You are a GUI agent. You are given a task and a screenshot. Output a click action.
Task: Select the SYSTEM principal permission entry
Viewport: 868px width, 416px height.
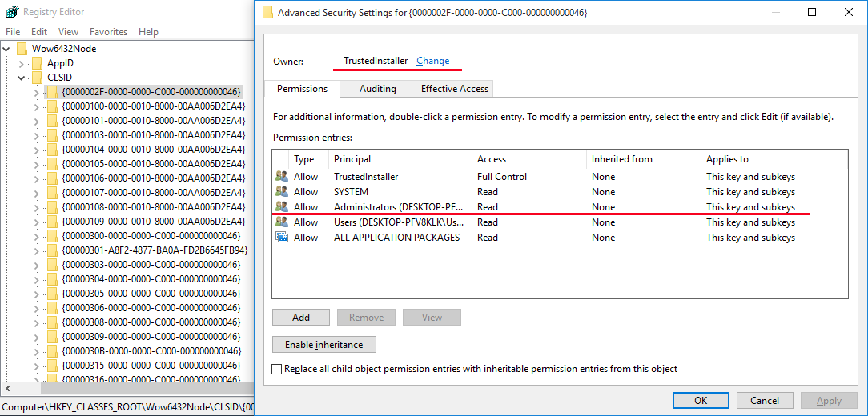[560, 191]
